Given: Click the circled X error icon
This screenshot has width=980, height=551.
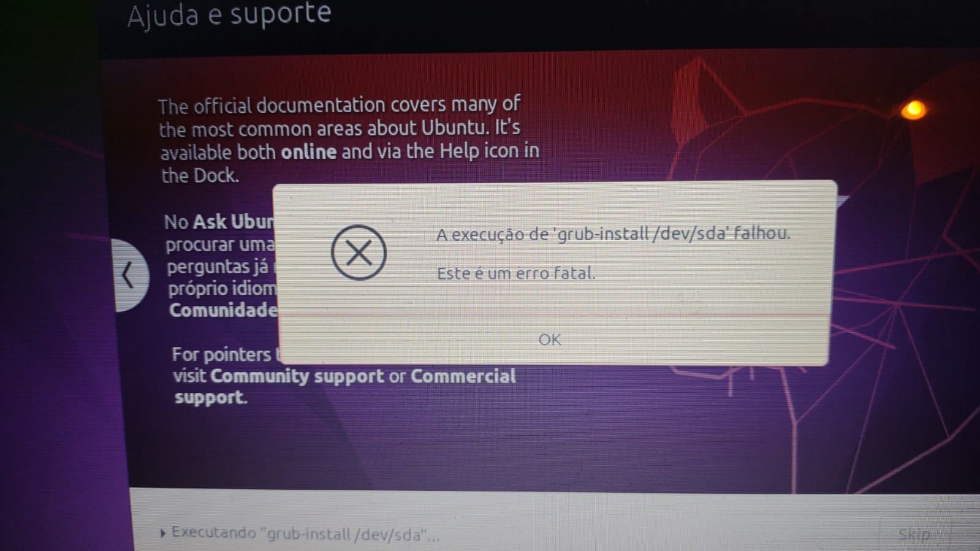Looking at the screenshot, I should tap(359, 253).
